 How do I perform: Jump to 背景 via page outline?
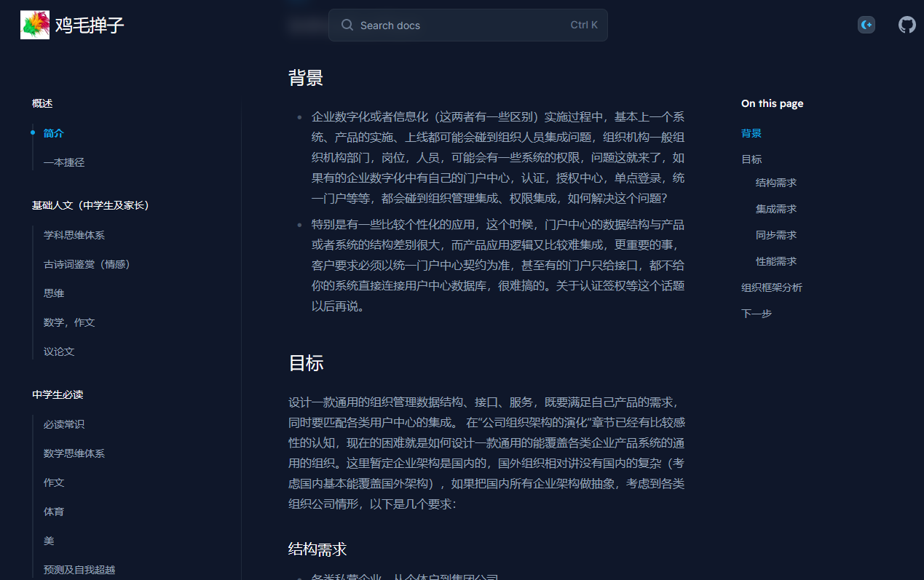click(751, 133)
